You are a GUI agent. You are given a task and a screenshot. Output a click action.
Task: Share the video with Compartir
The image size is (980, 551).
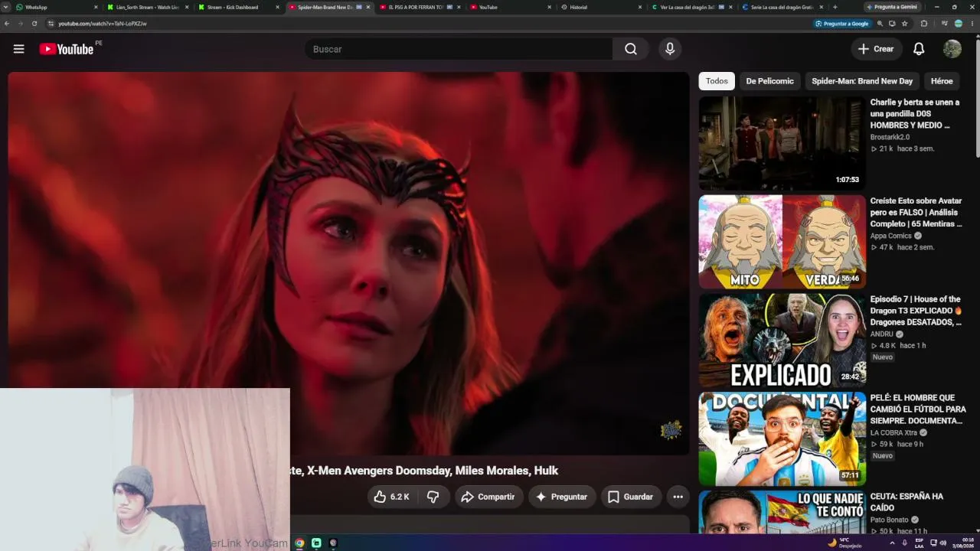488,497
